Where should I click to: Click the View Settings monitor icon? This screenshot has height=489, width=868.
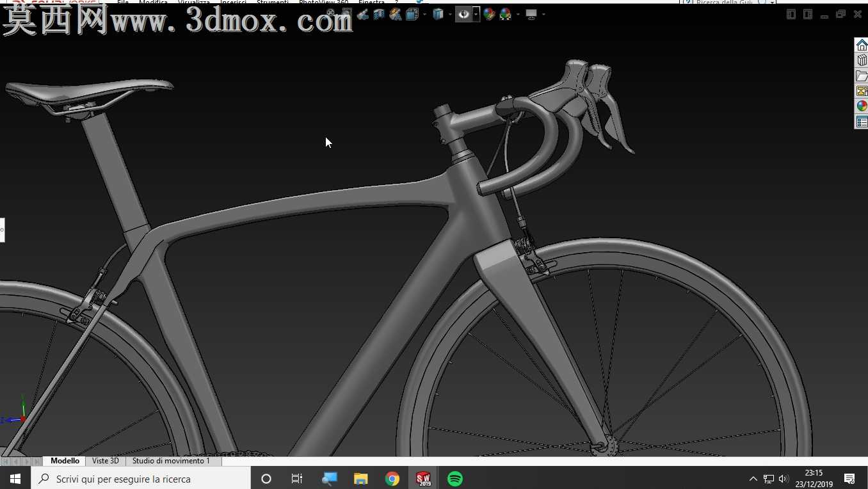click(x=531, y=14)
